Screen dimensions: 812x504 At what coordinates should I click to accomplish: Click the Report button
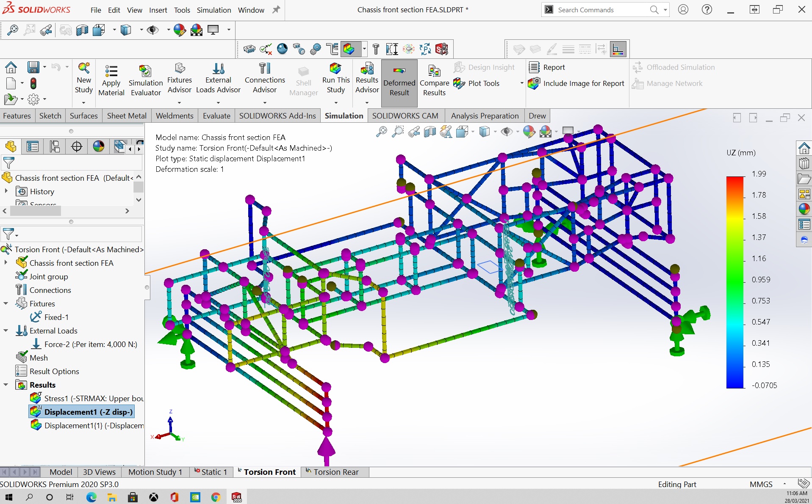click(x=547, y=67)
